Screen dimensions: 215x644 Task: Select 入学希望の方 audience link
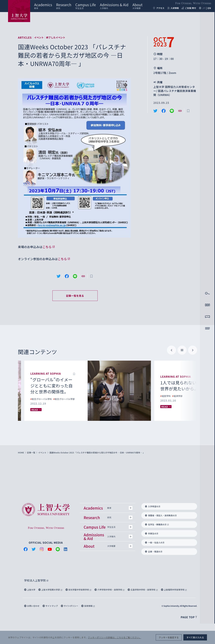coord(169,506)
